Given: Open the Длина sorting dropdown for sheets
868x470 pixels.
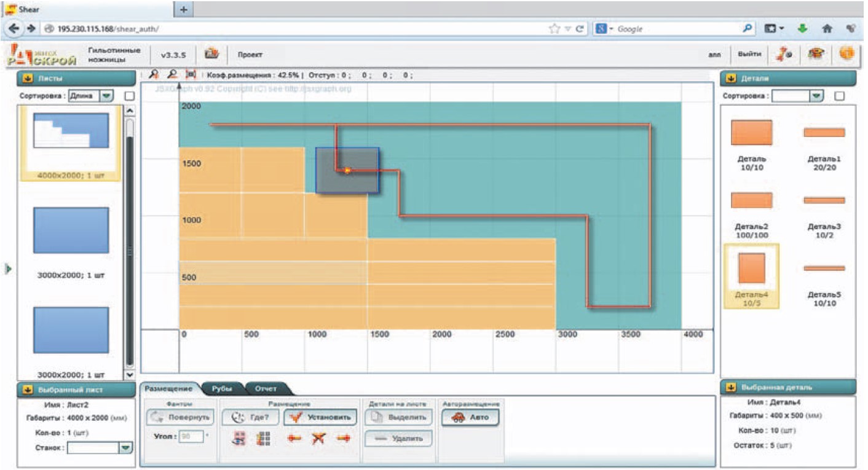Looking at the screenshot, I should click(x=106, y=96).
